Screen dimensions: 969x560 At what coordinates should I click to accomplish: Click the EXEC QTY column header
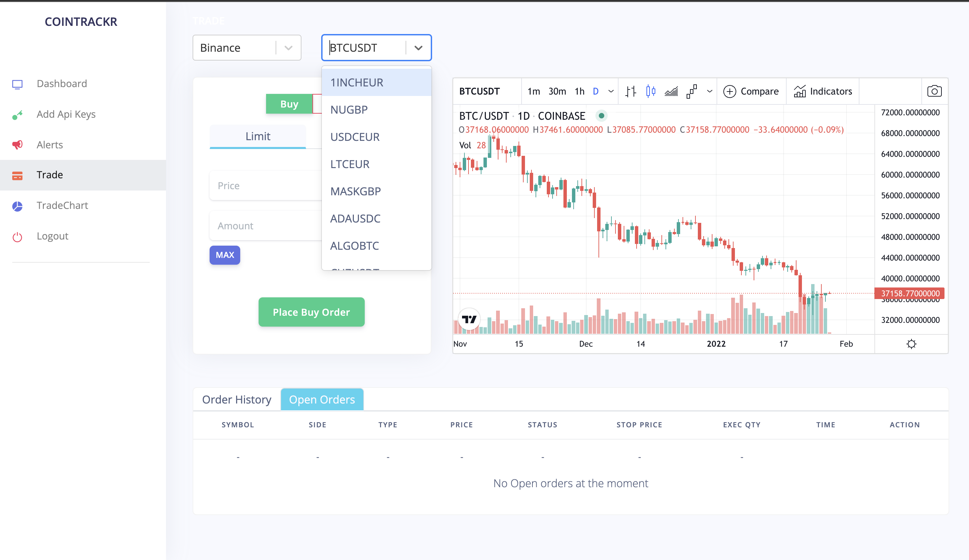pyautogui.click(x=741, y=425)
